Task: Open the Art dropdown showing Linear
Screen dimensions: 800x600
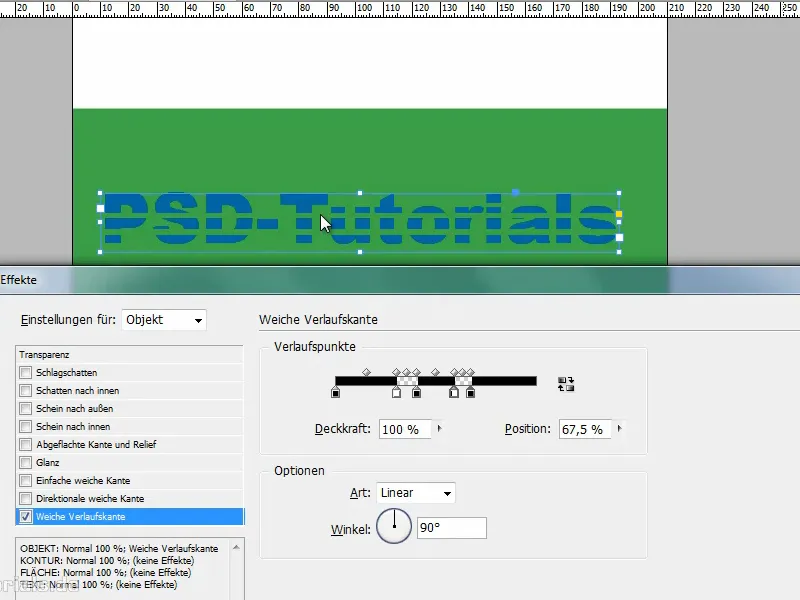Action: (x=416, y=493)
